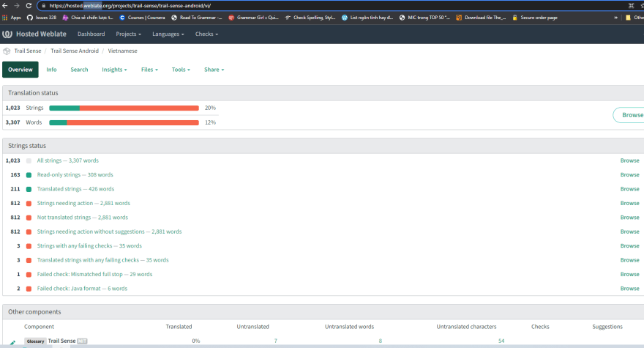Expand the Share dropdown

tap(214, 70)
